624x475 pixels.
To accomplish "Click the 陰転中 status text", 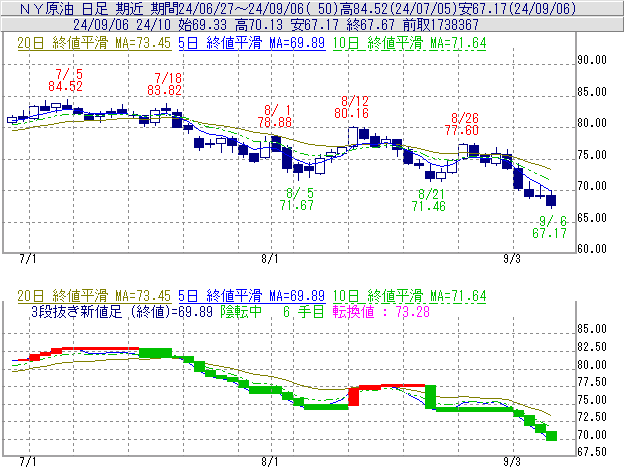I will click(x=241, y=311).
